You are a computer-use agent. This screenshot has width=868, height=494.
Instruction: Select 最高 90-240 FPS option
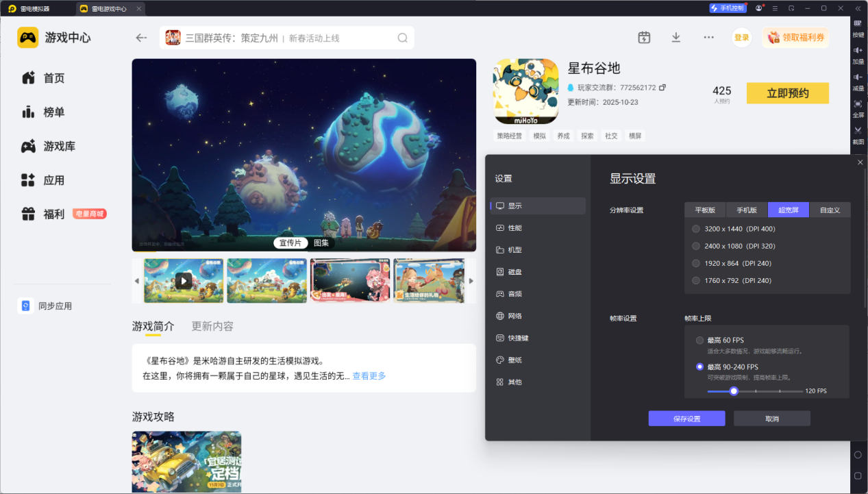coord(727,367)
